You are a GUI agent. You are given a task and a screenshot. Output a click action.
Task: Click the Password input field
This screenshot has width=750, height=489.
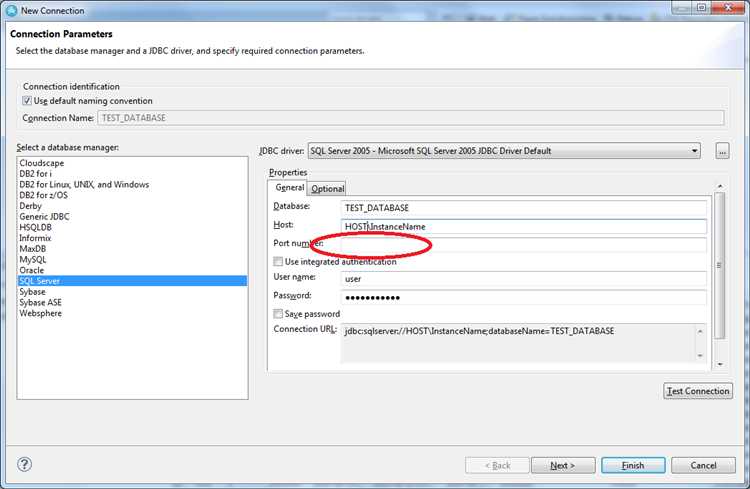pyautogui.click(x=524, y=297)
